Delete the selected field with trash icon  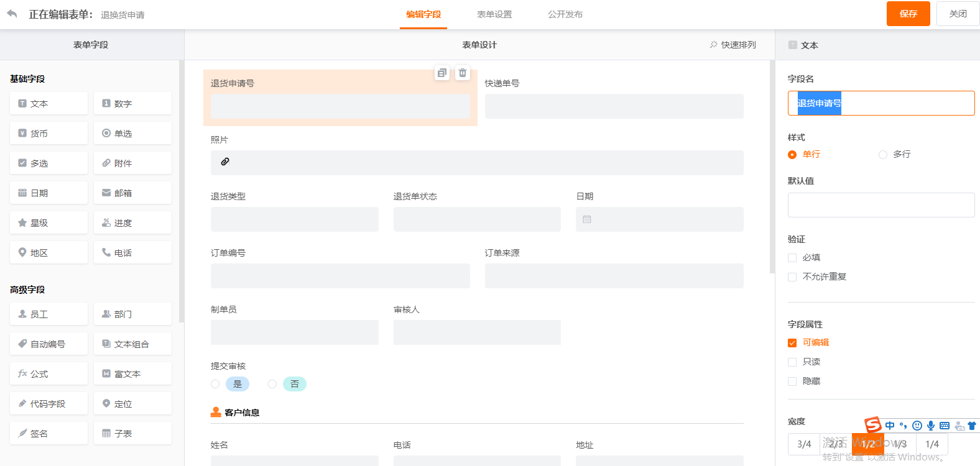[463, 73]
